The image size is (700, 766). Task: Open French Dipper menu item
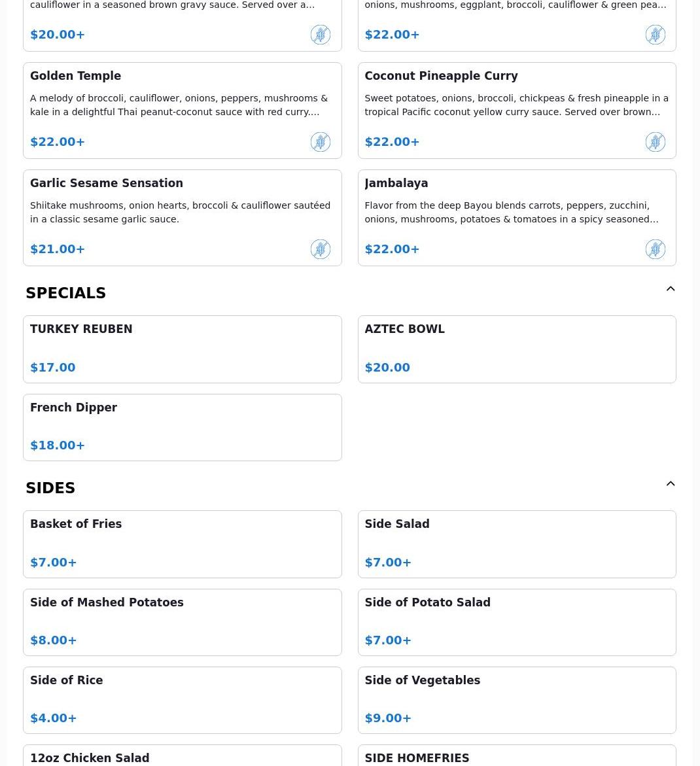pos(182,427)
